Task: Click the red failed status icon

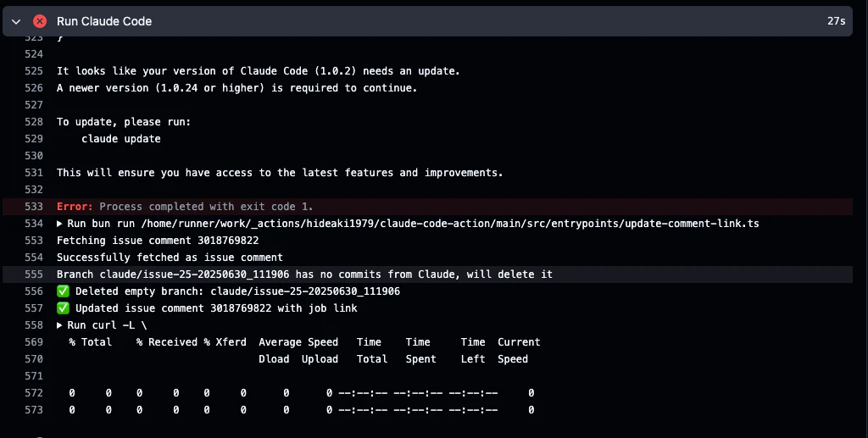Action: (x=40, y=21)
